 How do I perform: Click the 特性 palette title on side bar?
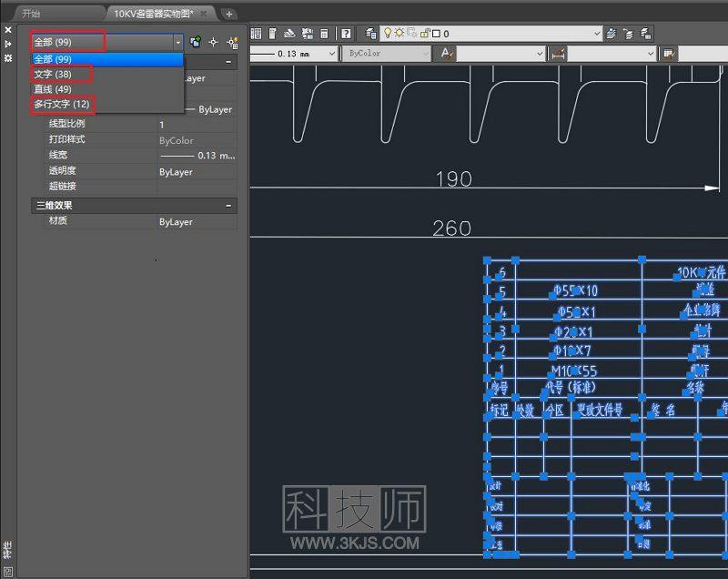point(7,549)
